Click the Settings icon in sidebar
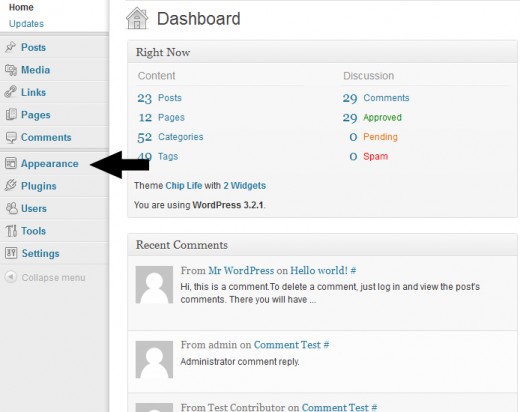520x412 pixels. (11, 253)
